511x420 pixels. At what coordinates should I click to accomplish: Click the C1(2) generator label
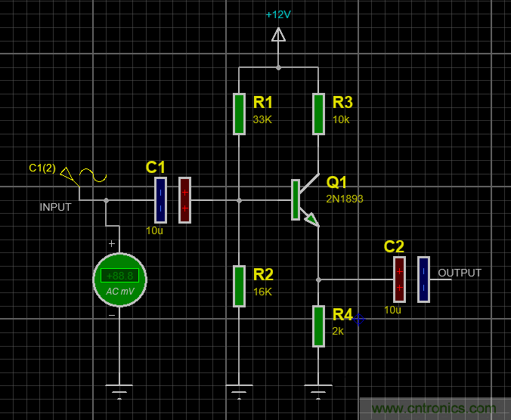42,168
